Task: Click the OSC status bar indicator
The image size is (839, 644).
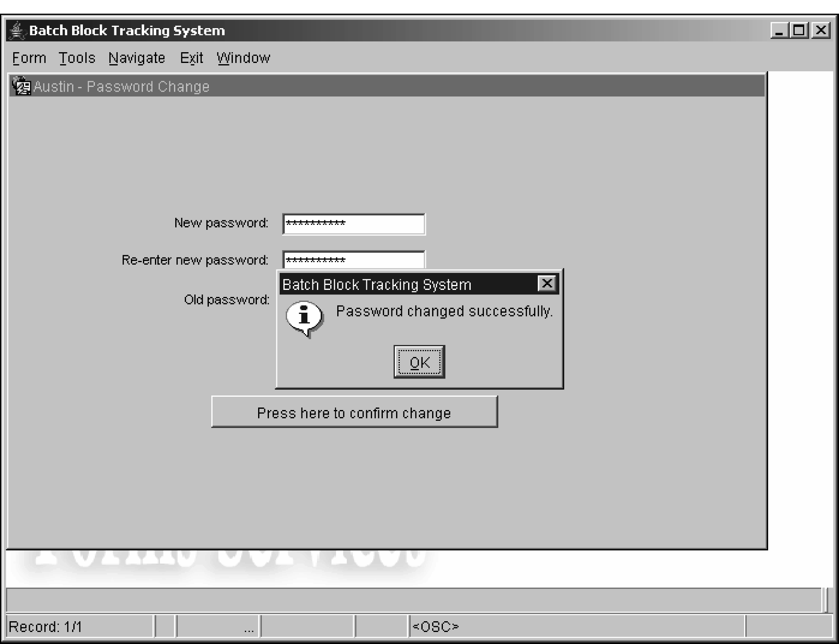Action: (436, 627)
